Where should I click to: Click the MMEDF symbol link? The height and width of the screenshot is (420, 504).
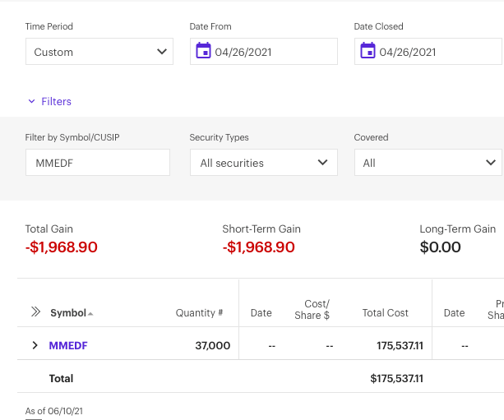(x=68, y=346)
